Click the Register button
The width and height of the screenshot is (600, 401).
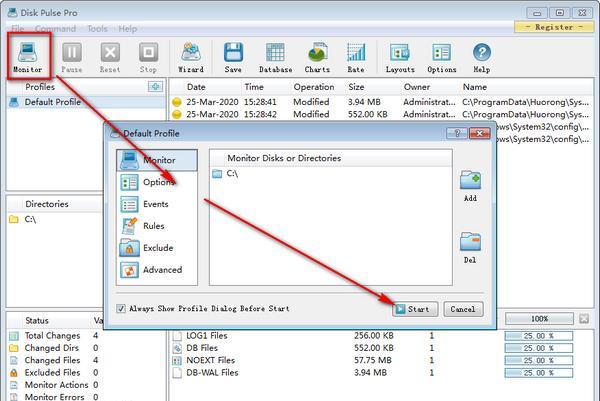point(554,27)
